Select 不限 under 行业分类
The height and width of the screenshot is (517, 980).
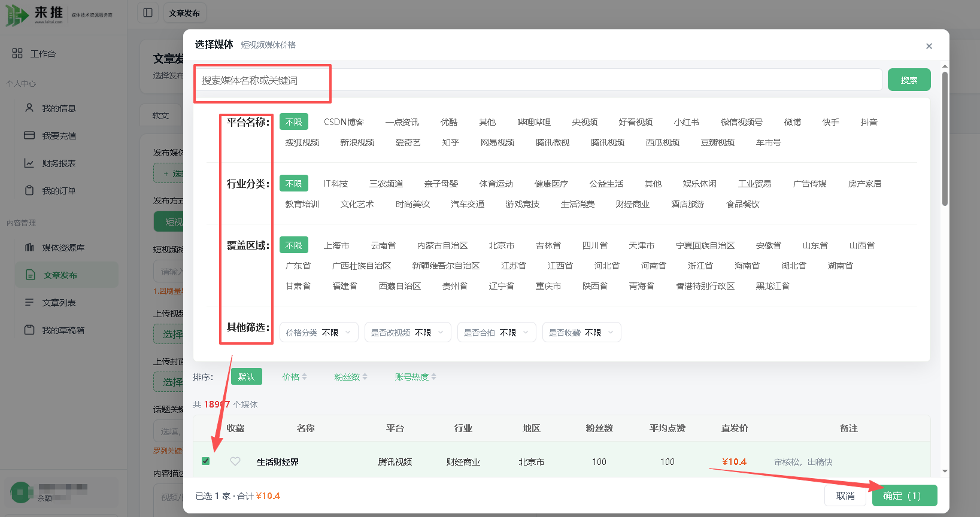coord(293,183)
